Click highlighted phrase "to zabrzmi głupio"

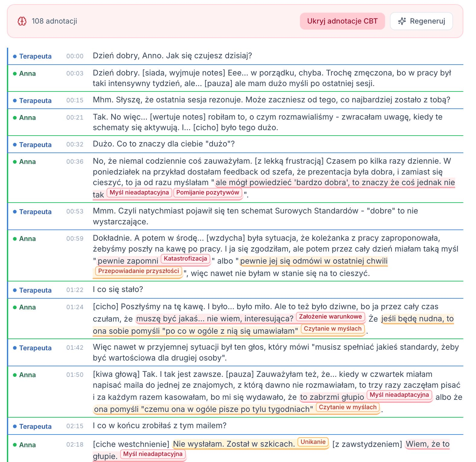(x=332, y=397)
